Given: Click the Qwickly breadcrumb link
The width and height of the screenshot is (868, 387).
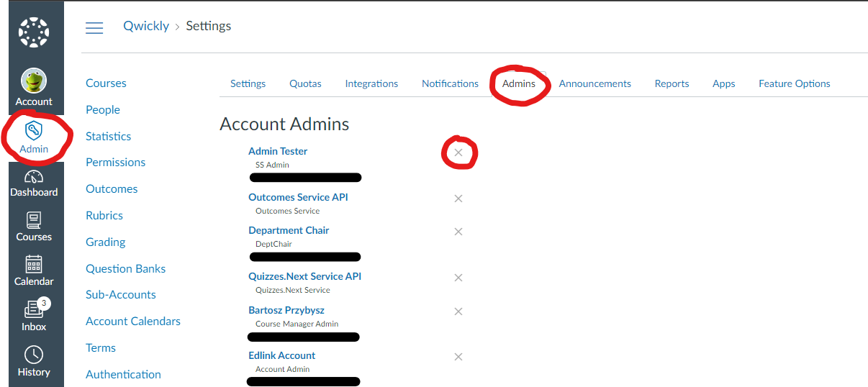Looking at the screenshot, I should pos(146,26).
